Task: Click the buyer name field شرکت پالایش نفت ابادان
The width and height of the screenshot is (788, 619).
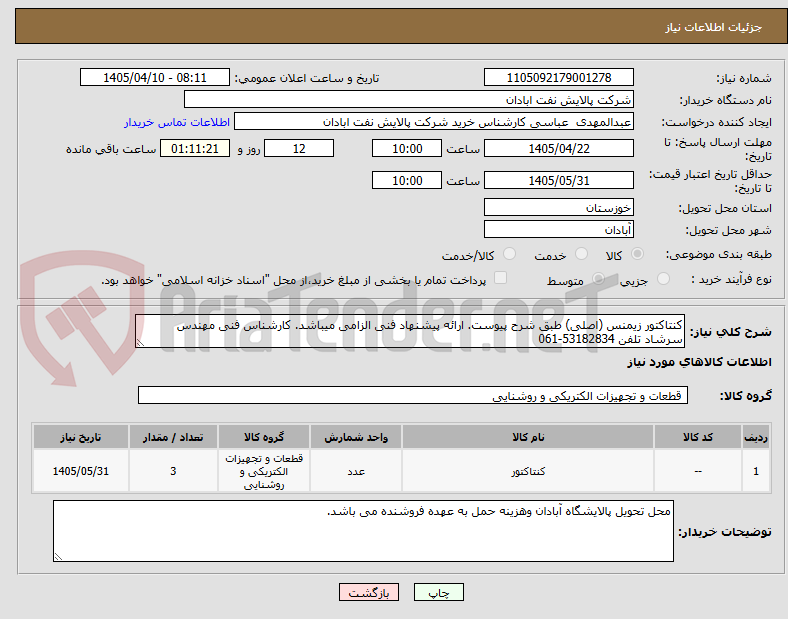Action: pyautogui.click(x=409, y=99)
